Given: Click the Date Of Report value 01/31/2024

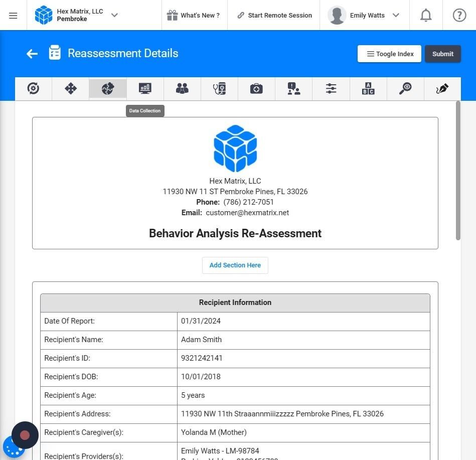Looking at the screenshot, I should (201, 321).
